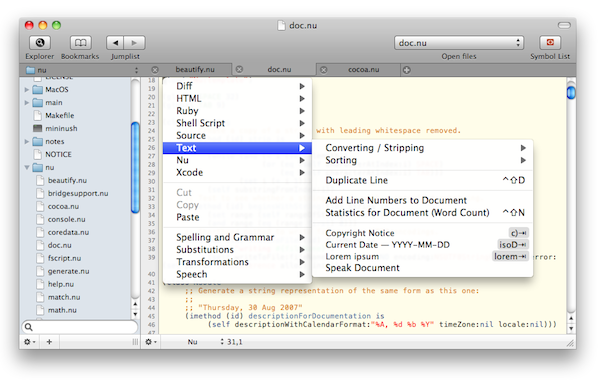Screen dimensions: 600x384
Task: Add item with sidebar plus button
Action: coord(49,342)
